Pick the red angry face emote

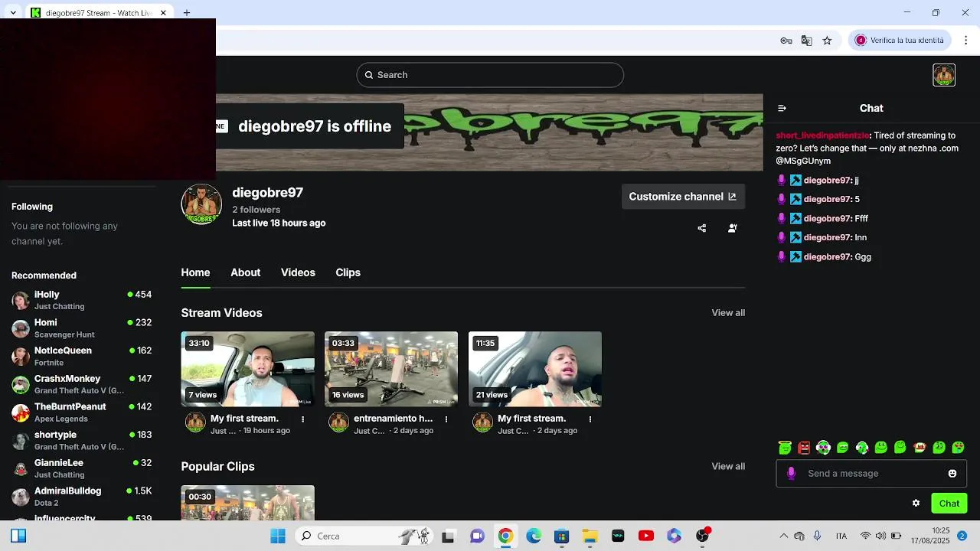804,448
